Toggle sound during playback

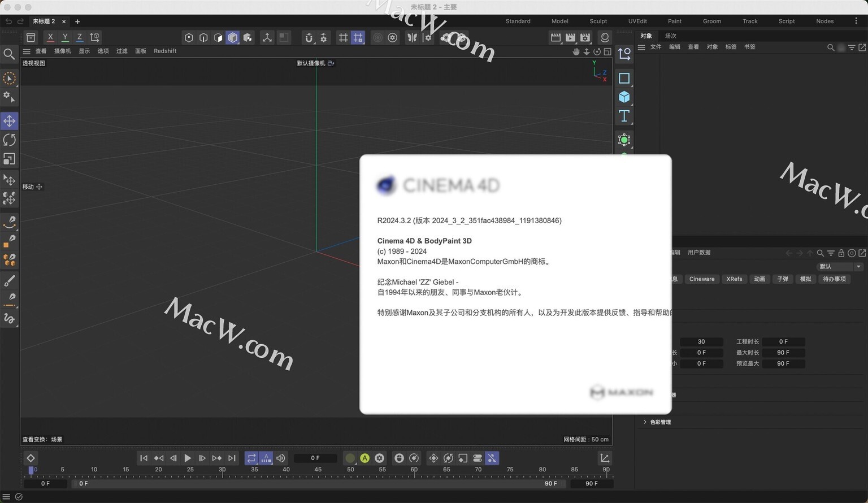pos(281,458)
